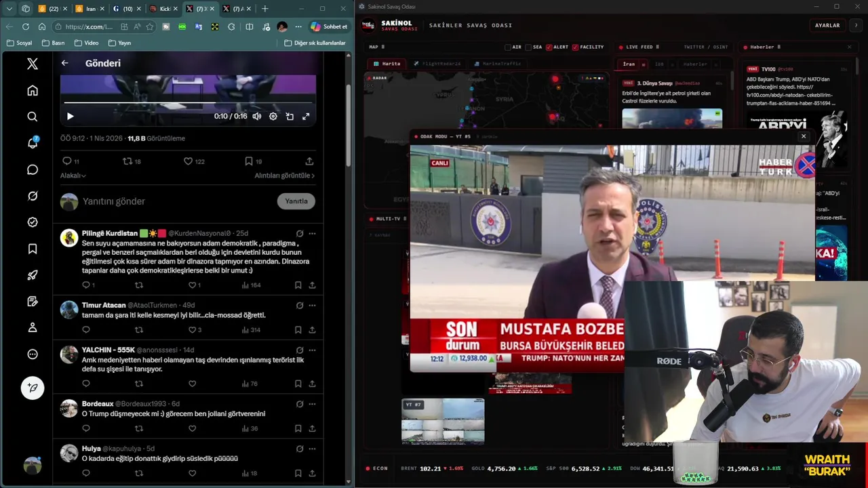The width and height of the screenshot is (868, 488).
Task: Open X notifications bell icon
Action: (33, 143)
